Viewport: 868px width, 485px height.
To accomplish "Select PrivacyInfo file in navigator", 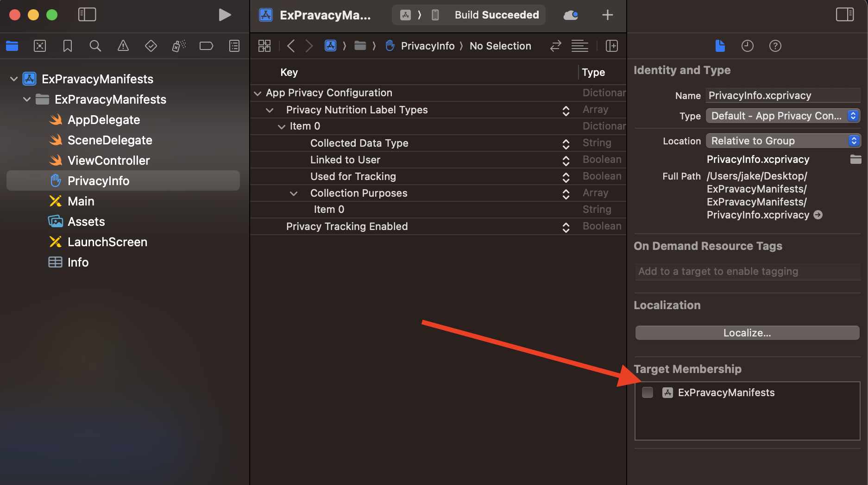I will (123, 181).
